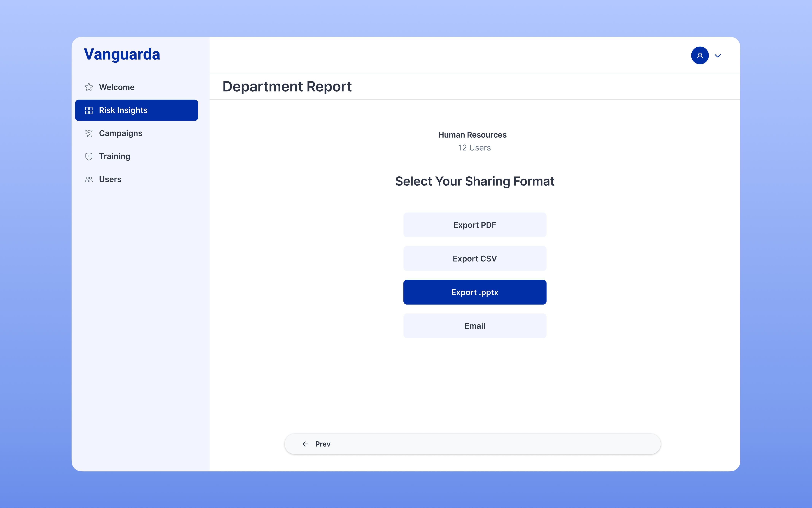Click the Welcome star icon
The height and width of the screenshot is (508, 812).
[x=89, y=87]
